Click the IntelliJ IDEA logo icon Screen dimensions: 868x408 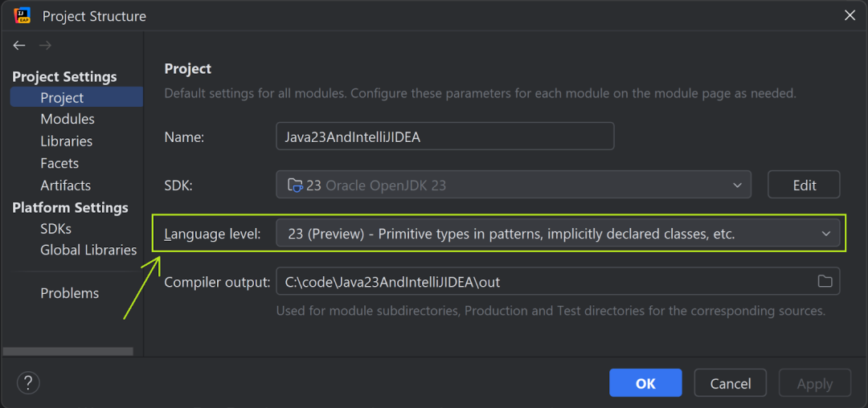22,15
